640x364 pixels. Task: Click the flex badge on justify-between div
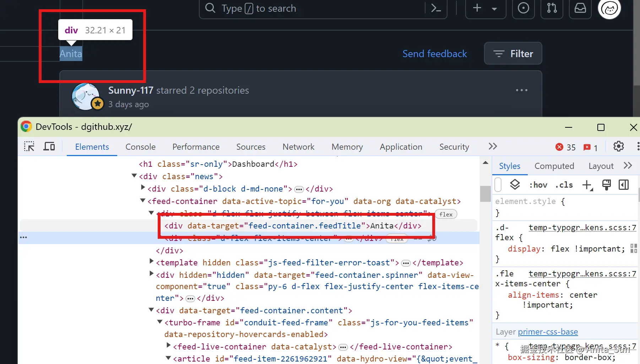[x=446, y=214]
